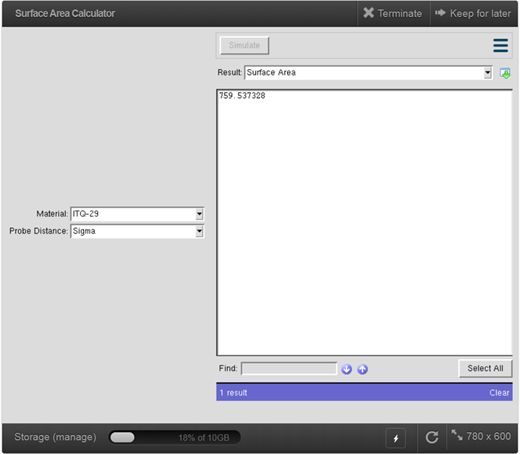Screen dimensions: 520x454
Task: Click the Simulate button
Action: click(244, 45)
